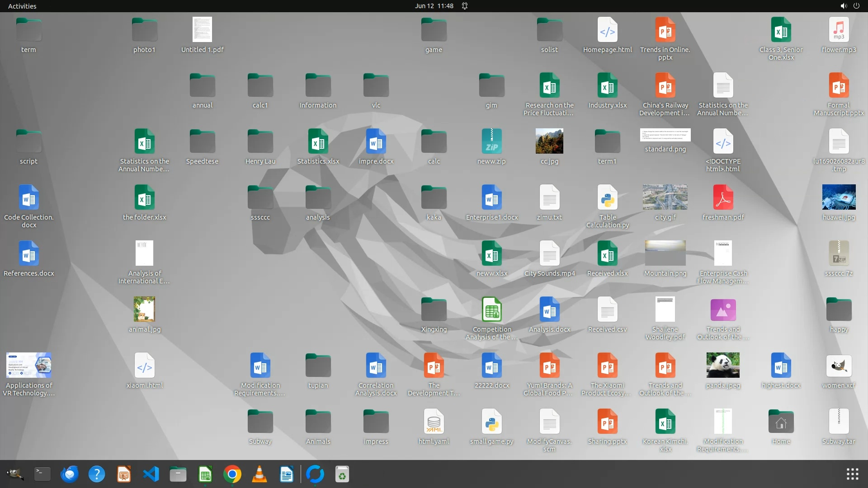This screenshot has width=868, height=488.
Task: Select the Table Calculation.py file
Action: tap(607, 197)
